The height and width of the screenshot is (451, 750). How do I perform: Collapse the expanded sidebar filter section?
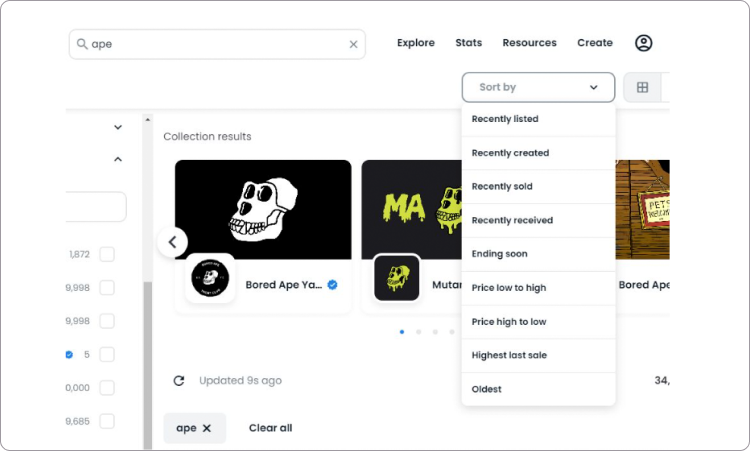pos(118,159)
